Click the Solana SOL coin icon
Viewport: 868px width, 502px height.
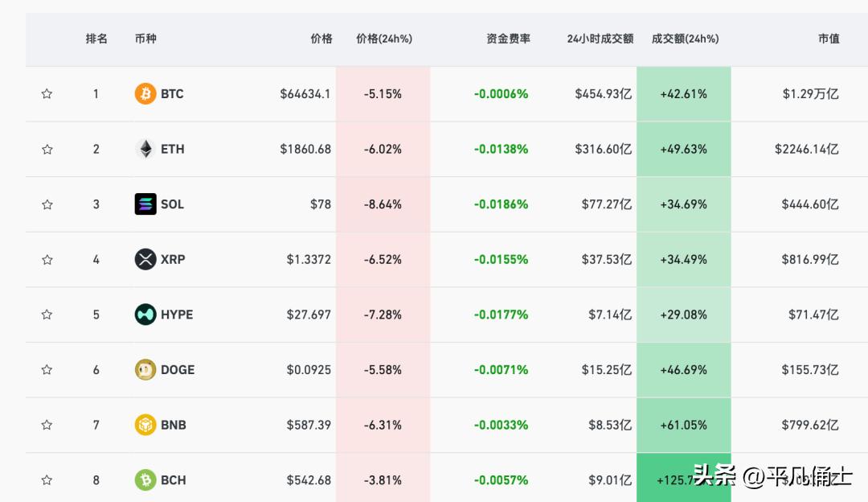coord(145,204)
